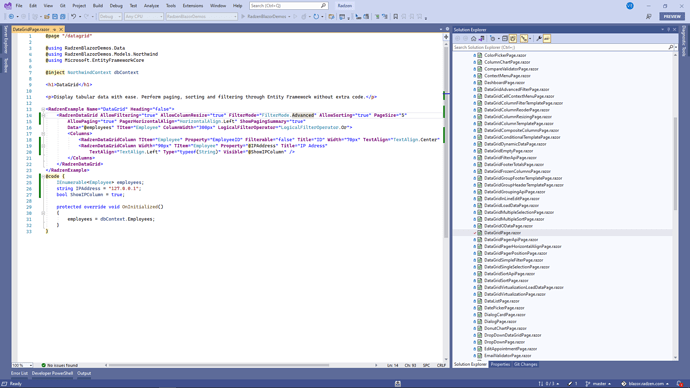
Task: Open Properties wrench icon in Solution Explorer
Action: tap(539, 39)
